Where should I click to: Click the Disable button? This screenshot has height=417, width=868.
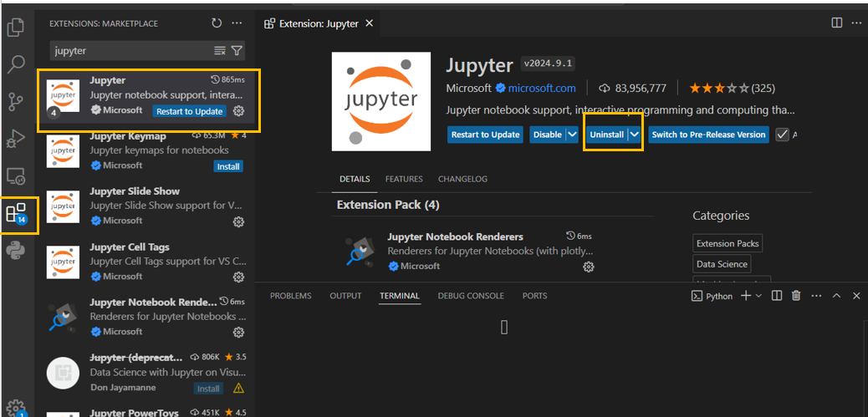[548, 135]
